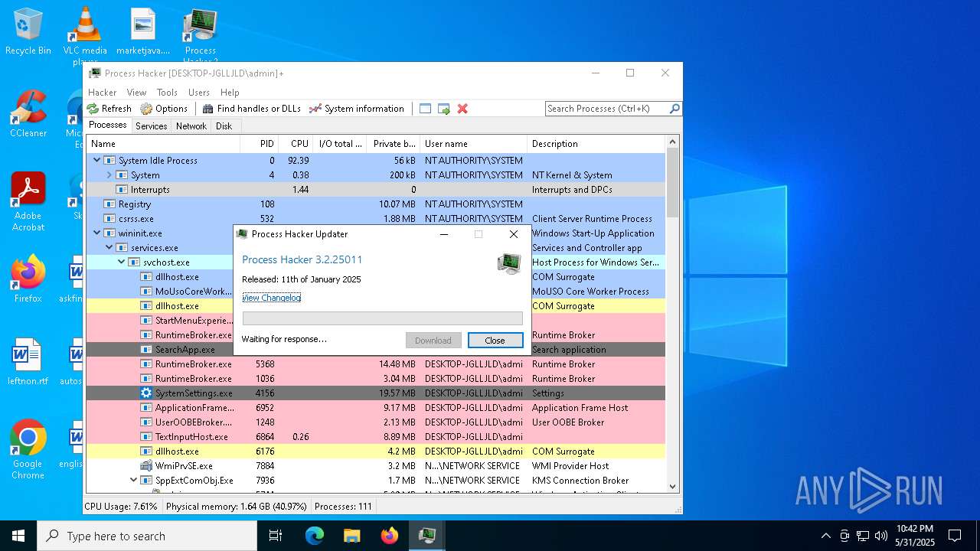Click the Close button in updater

pos(495,341)
